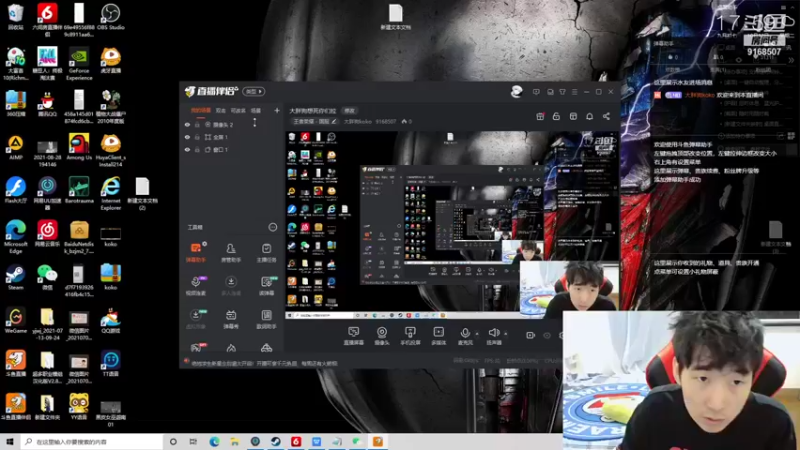Open Internet Explorer desktop shortcut
The width and height of the screenshot is (800, 450).
[110, 193]
